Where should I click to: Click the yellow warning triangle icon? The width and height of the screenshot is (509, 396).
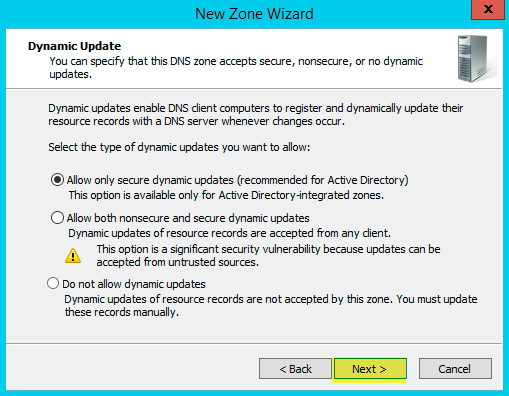73,256
